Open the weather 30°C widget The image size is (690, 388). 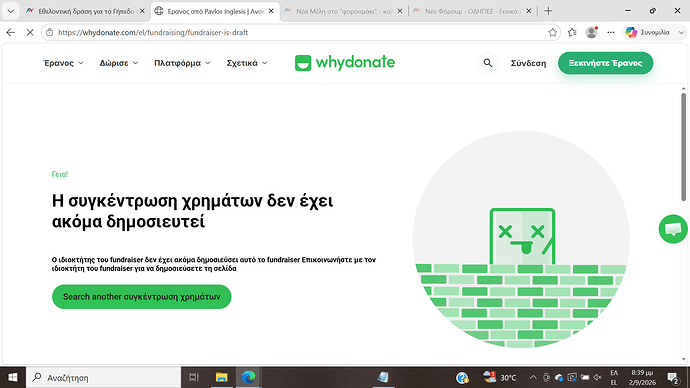pyautogui.click(x=499, y=377)
